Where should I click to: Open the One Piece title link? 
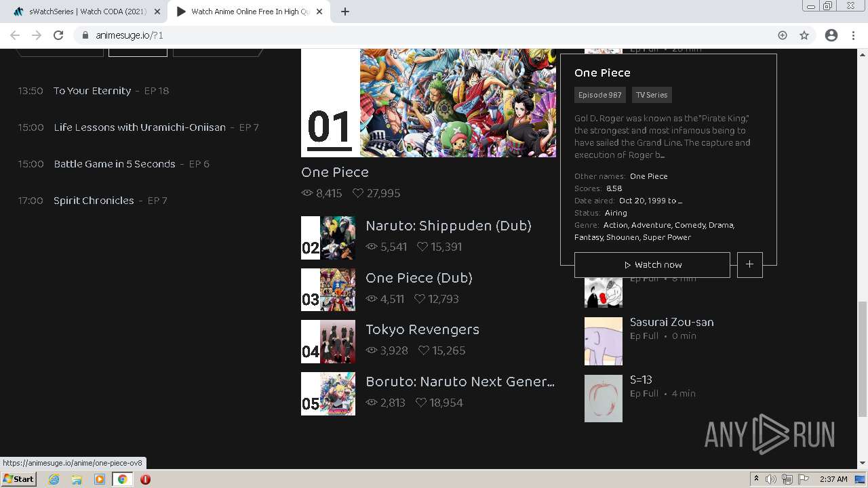point(335,172)
